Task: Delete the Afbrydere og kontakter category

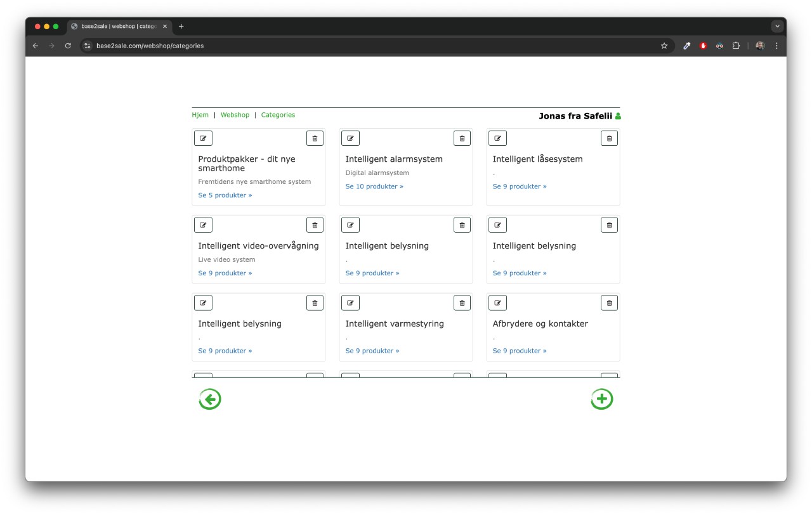Action: [x=609, y=303]
